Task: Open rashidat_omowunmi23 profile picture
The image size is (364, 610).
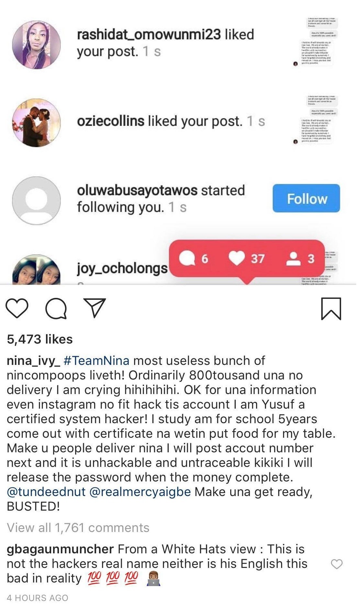Action: (x=36, y=45)
